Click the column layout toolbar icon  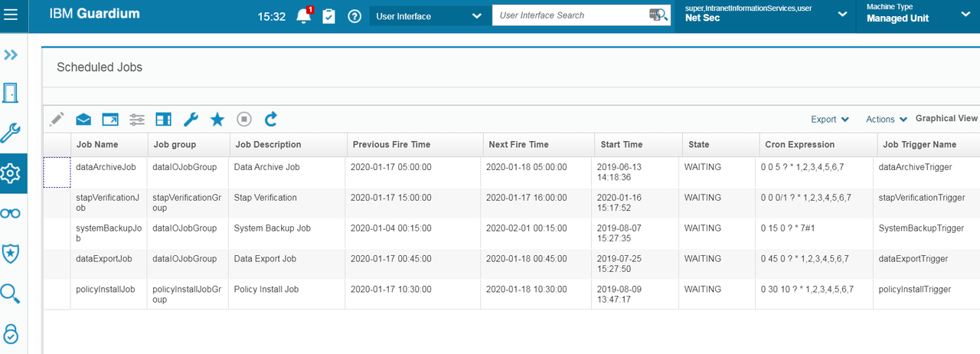point(163,119)
